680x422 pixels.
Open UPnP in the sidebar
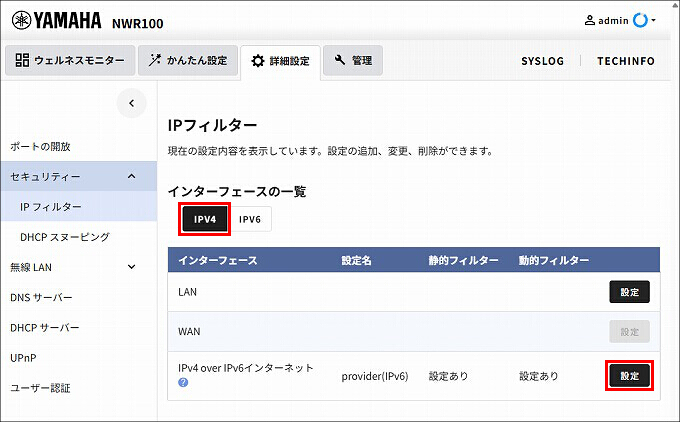point(23,358)
